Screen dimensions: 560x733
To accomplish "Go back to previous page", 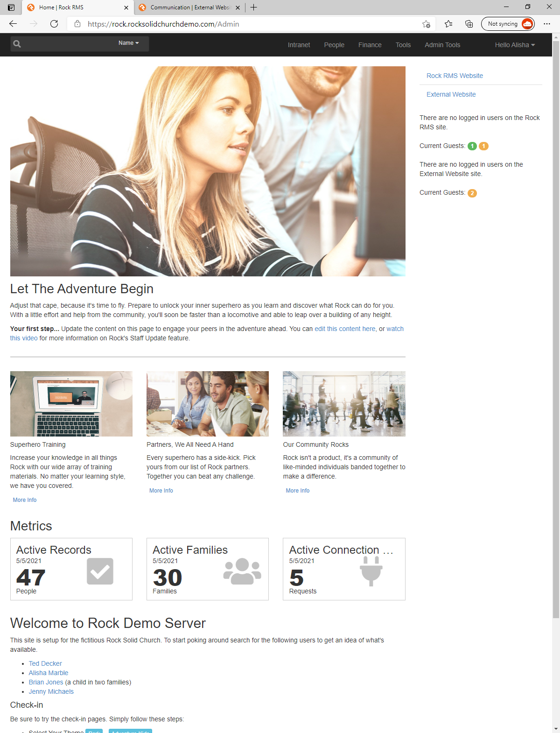I will [x=13, y=24].
